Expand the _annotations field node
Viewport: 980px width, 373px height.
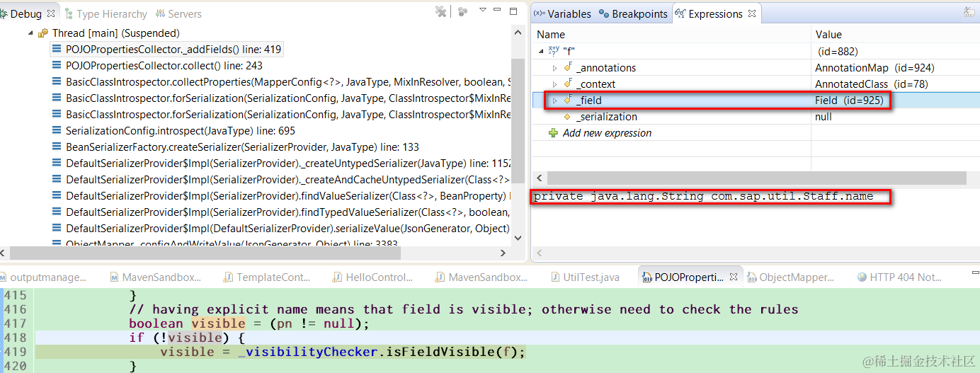point(555,68)
